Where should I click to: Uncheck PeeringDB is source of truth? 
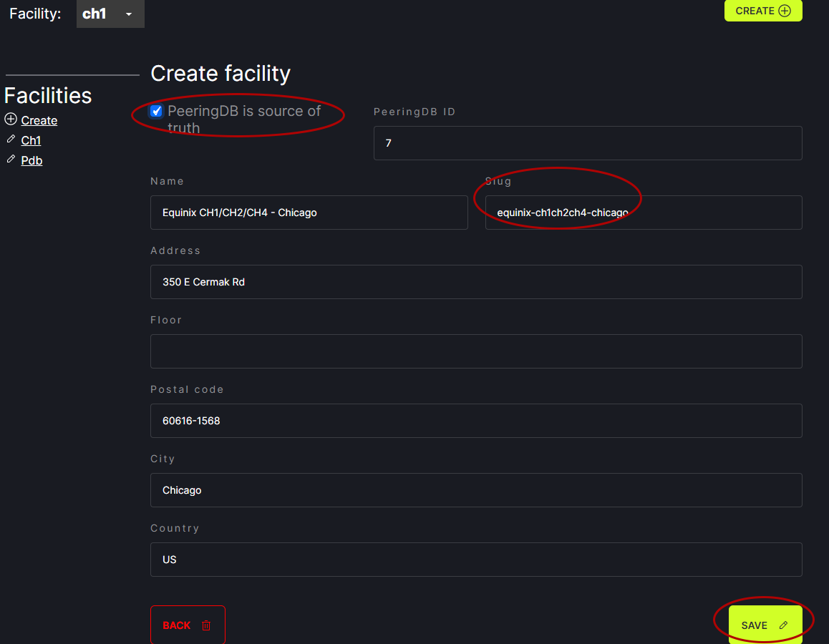pos(156,112)
